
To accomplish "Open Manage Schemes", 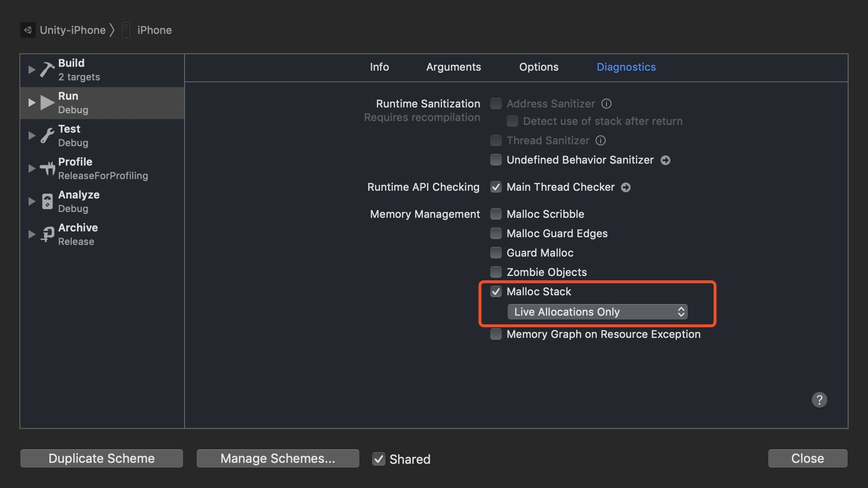I will (278, 458).
